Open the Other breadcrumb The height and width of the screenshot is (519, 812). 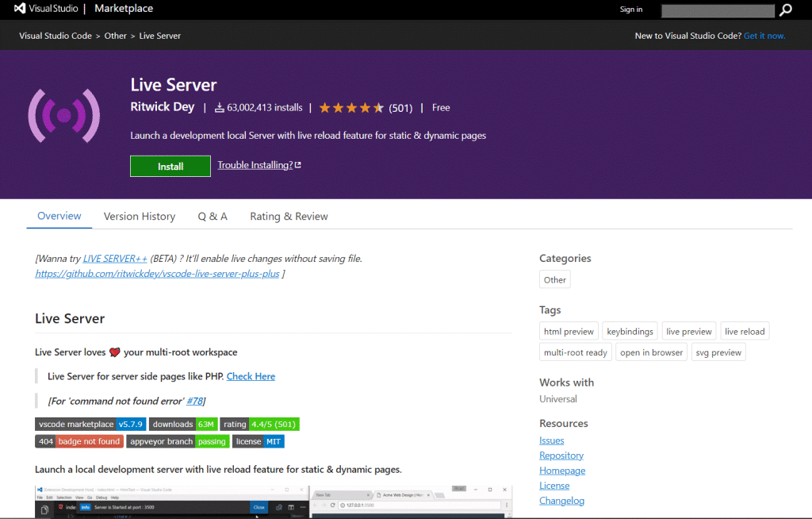click(x=116, y=36)
